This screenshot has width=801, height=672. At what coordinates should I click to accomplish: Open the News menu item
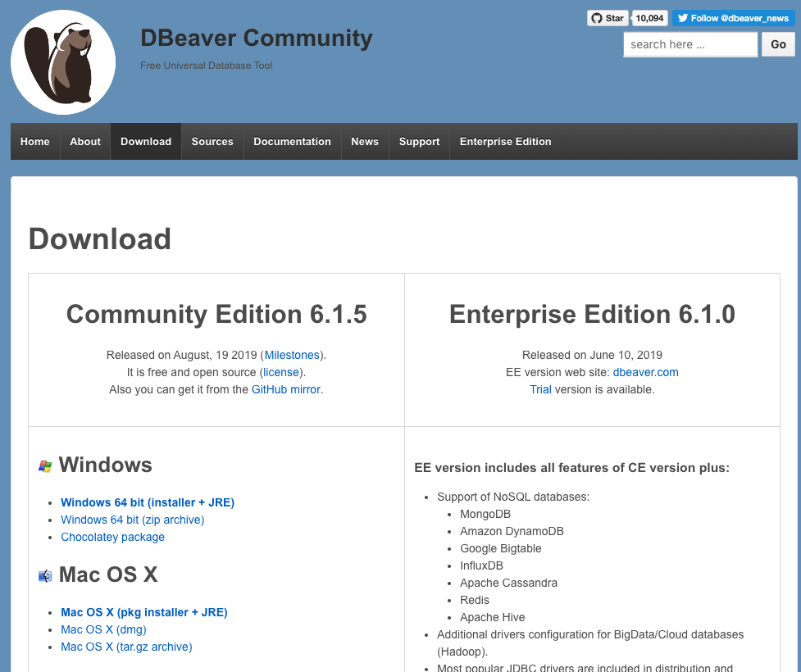pyautogui.click(x=365, y=142)
